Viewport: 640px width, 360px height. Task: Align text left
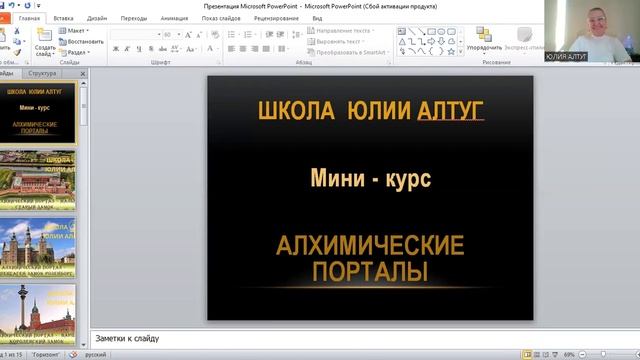[231, 49]
